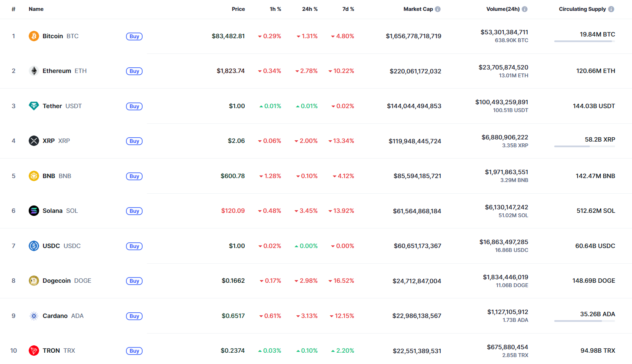The width and height of the screenshot is (632, 364).
Task: Sort by the 1h % column header
Action: 276,9
